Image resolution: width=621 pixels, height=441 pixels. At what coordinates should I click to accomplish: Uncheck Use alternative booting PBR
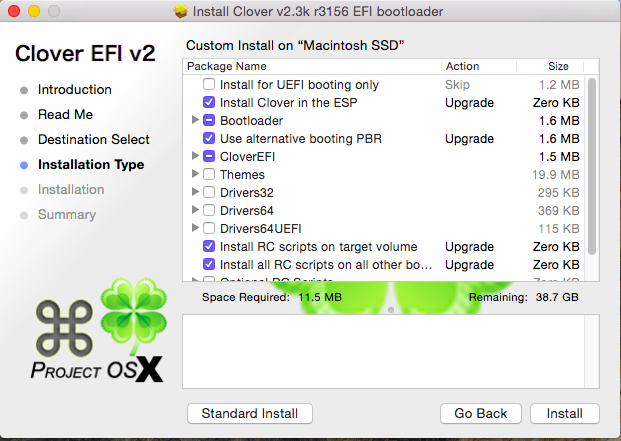coord(209,139)
